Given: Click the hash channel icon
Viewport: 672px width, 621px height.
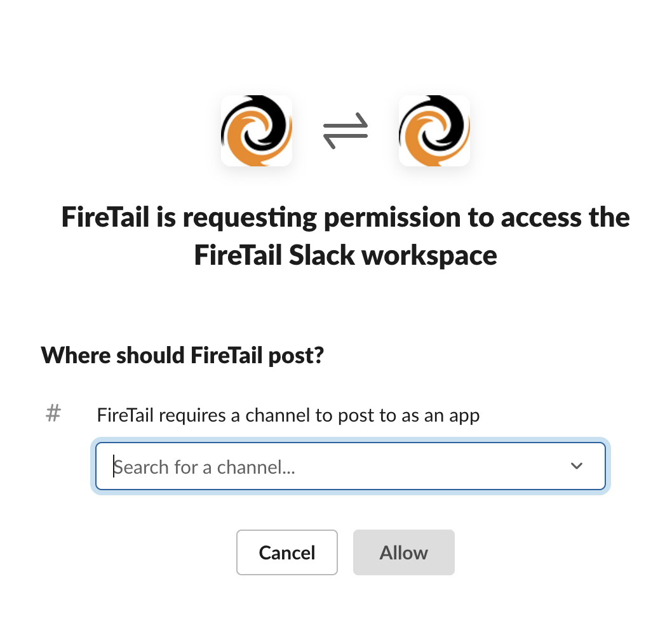Looking at the screenshot, I should pyautogui.click(x=53, y=415).
